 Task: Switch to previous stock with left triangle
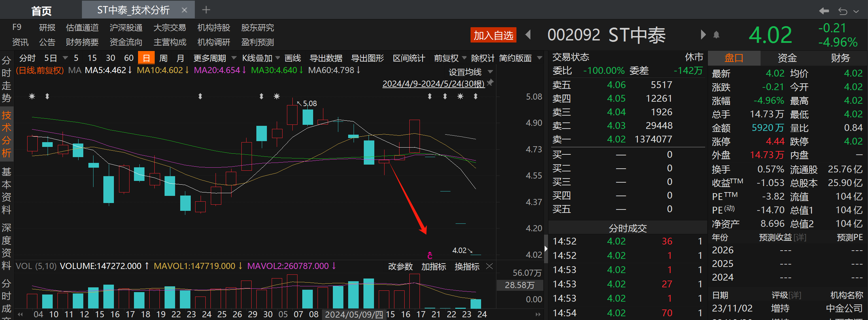[528, 35]
